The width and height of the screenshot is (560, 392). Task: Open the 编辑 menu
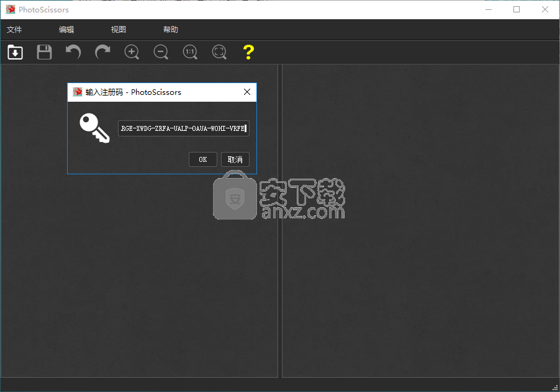(66, 30)
